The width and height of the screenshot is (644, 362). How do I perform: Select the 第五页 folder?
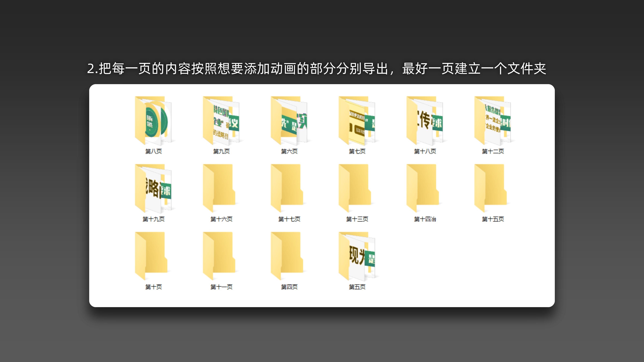(x=357, y=256)
